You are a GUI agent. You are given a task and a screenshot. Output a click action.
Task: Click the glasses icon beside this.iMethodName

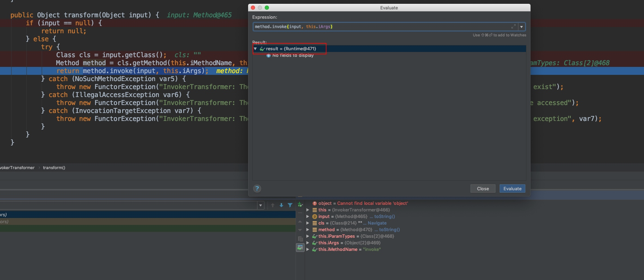click(x=315, y=250)
